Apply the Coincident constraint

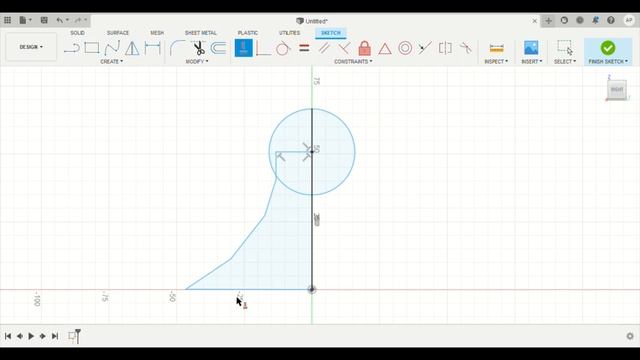click(x=264, y=48)
